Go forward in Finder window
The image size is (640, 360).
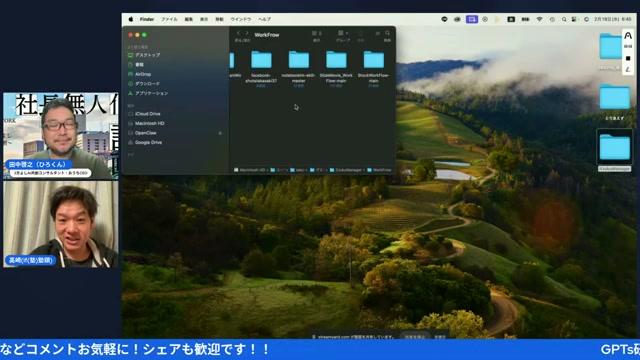click(x=246, y=33)
